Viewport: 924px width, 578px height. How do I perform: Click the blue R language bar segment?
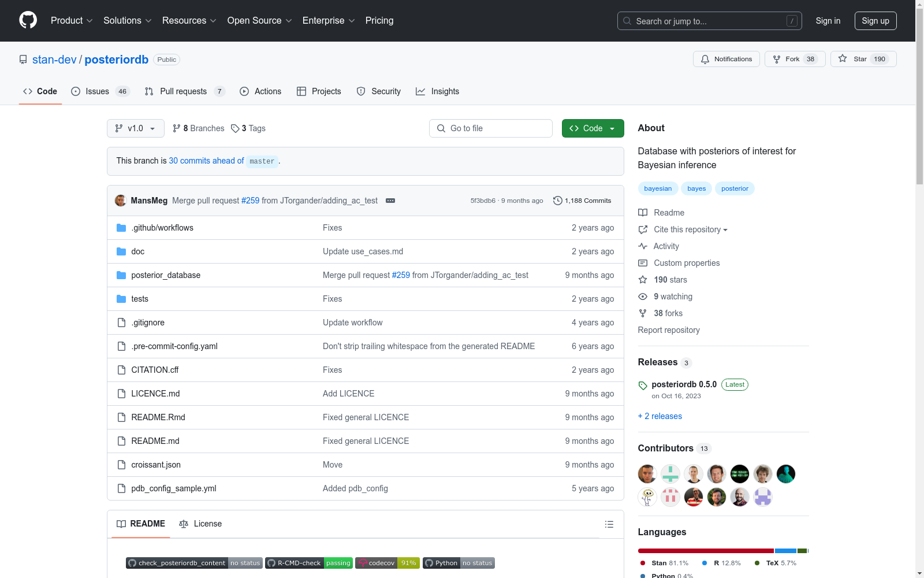785,551
